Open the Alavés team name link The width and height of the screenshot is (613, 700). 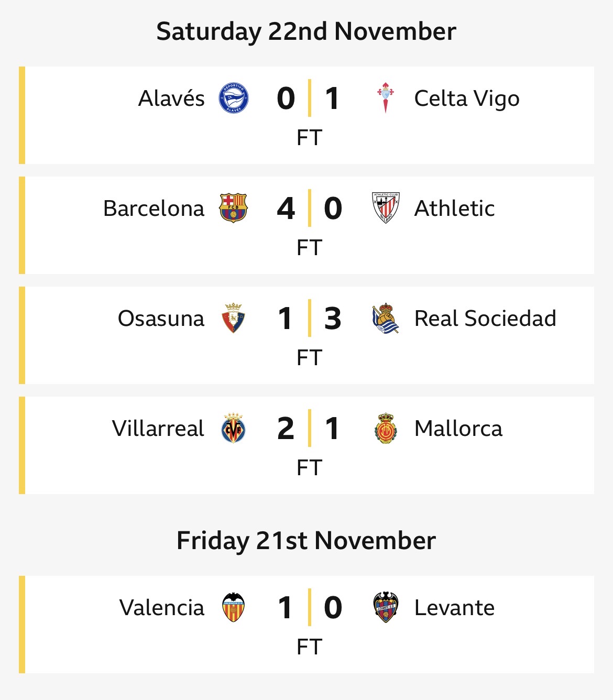171,99
